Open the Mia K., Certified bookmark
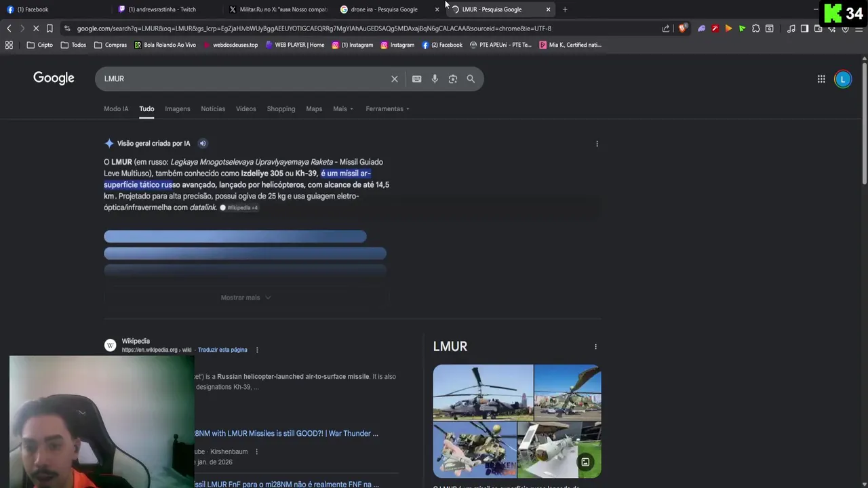 (570, 45)
